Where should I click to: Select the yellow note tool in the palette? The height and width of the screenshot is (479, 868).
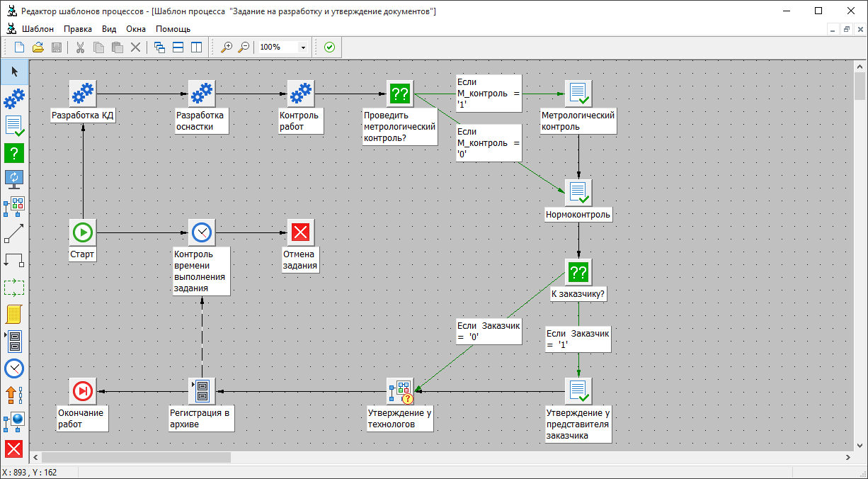tap(14, 314)
